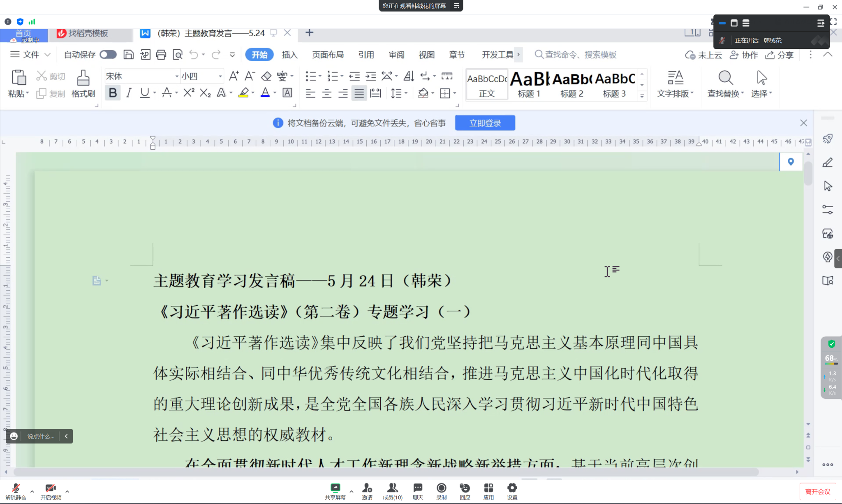The width and height of the screenshot is (842, 504).
Task: Click the location pin navigation icon
Action: click(x=791, y=162)
